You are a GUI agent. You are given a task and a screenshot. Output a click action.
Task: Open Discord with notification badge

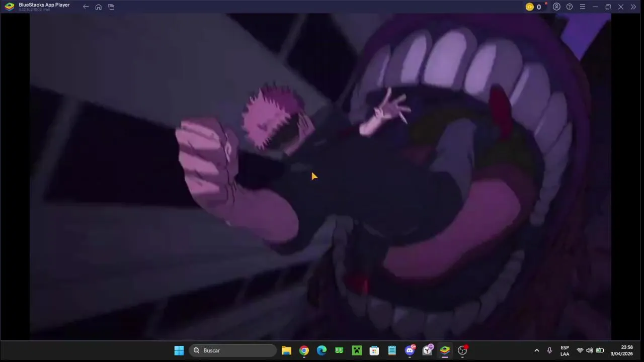pos(410,350)
